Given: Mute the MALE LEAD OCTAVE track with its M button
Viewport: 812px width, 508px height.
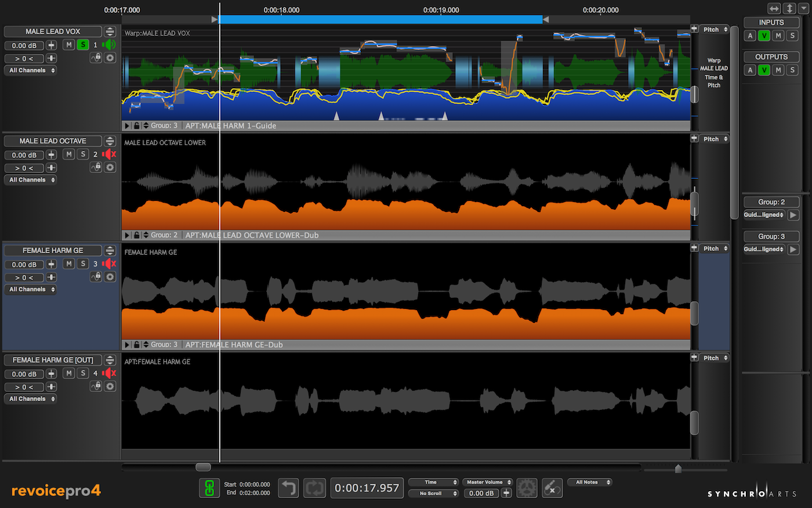Looking at the screenshot, I should 68,154.
